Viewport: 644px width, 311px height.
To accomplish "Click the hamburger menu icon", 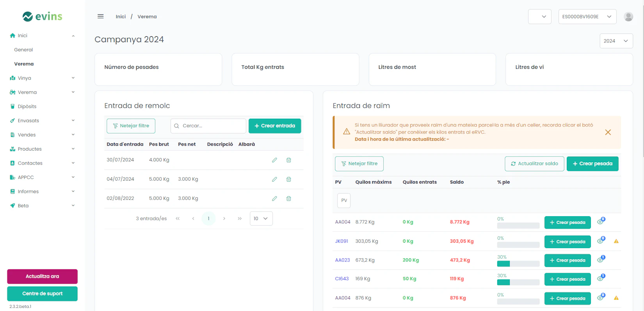I will pos(100,16).
